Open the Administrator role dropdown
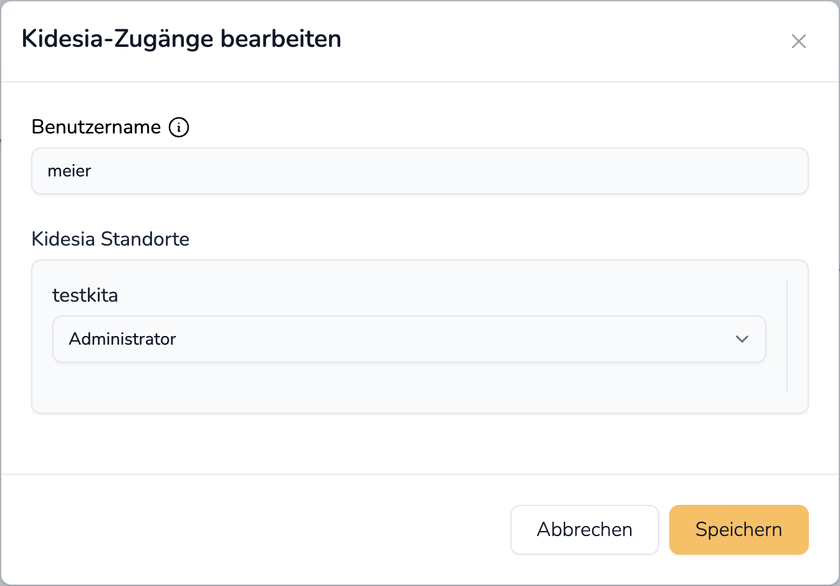The image size is (840, 586). coord(409,339)
